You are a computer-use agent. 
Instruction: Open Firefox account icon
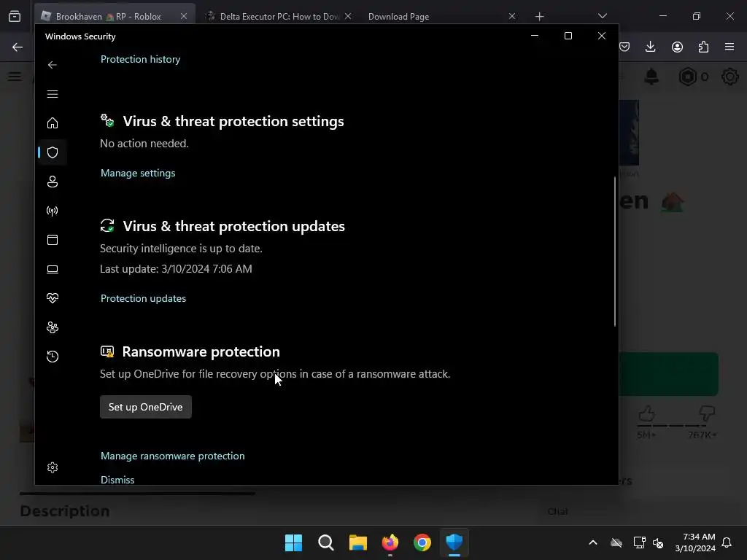(x=677, y=47)
